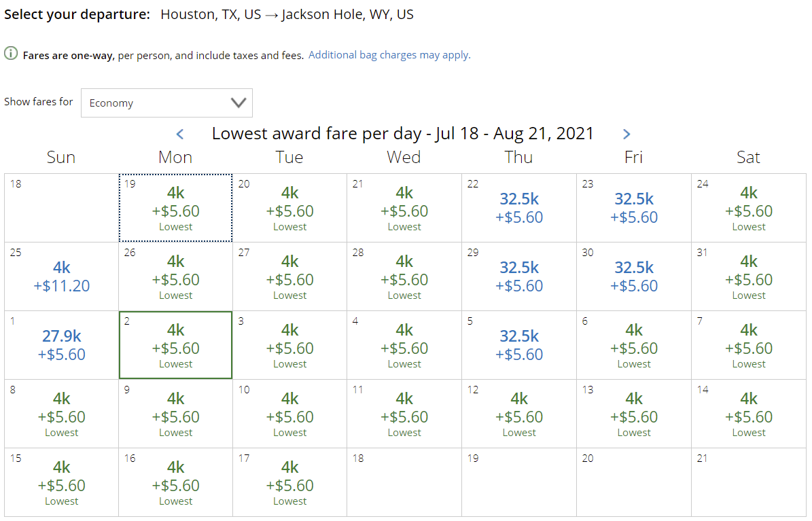Choose July 28 Wednesday lowest fare

404,276
